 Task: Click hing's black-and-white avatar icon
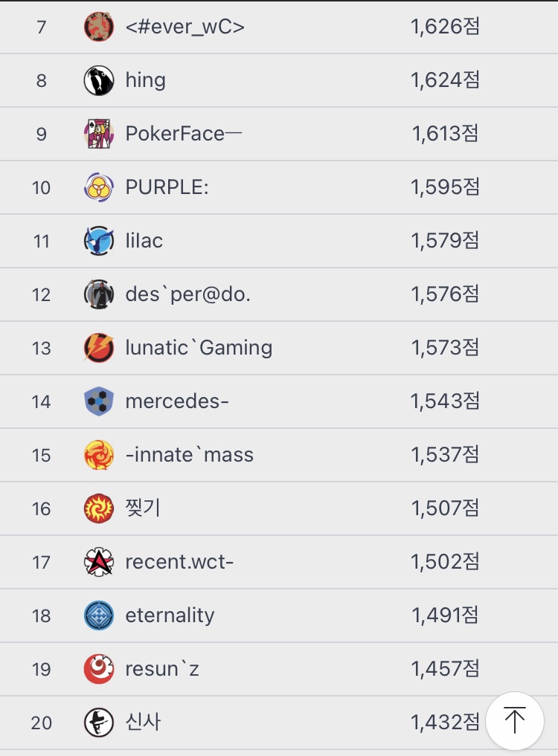(99, 81)
